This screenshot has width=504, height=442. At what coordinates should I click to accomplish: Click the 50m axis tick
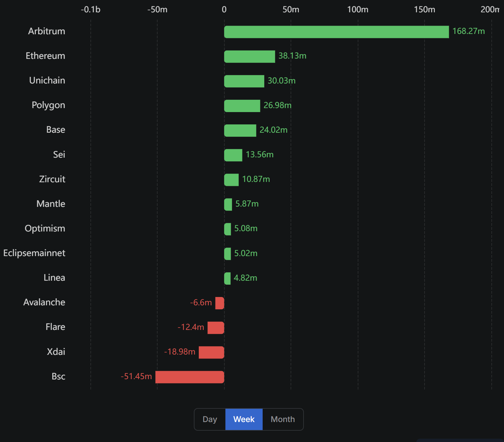[291, 10]
